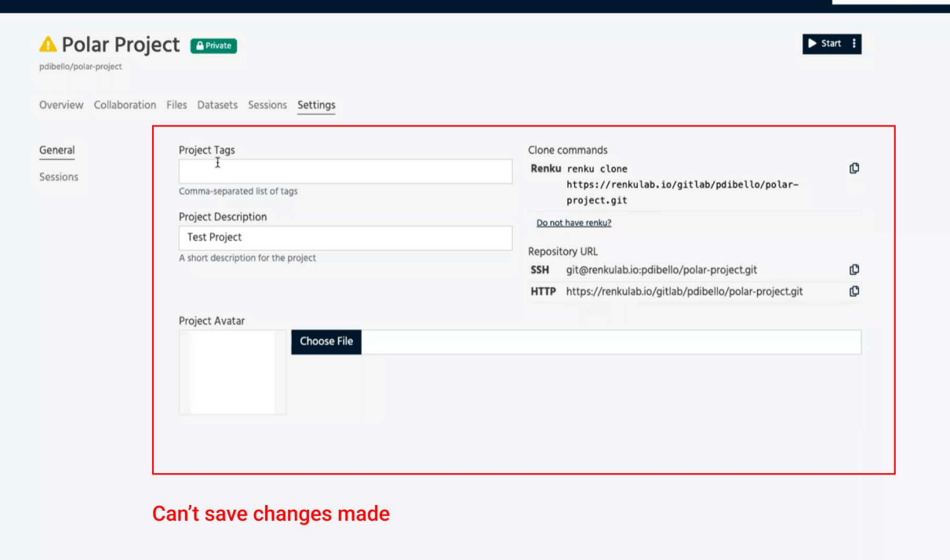Click the Project Avatar placeholder thumbnail
This screenshot has height=560, width=950.
pyautogui.click(x=232, y=372)
